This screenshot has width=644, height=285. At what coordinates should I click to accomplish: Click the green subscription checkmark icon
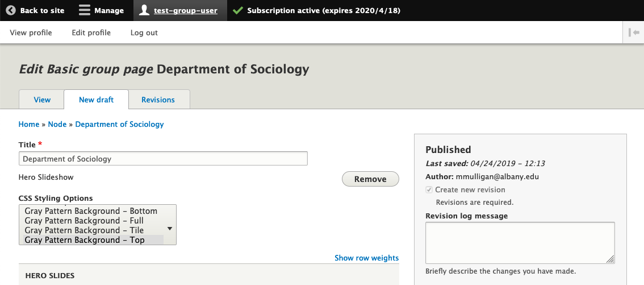click(x=238, y=10)
